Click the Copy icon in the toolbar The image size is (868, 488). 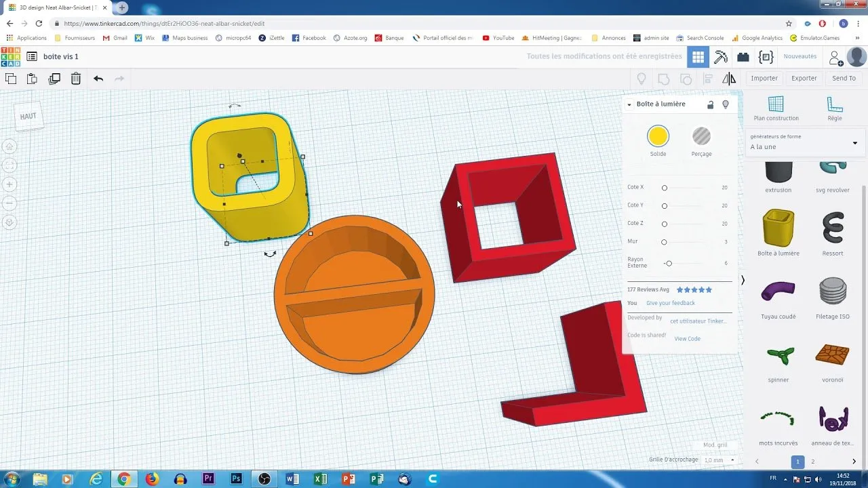pos(11,79)
